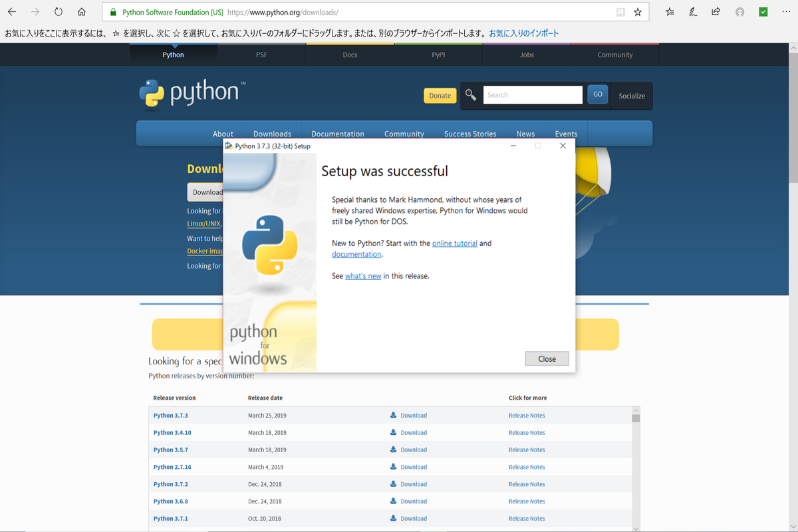Click releases list scrollbar up arrow
The image size is (798, 532).
pos(636,410)
